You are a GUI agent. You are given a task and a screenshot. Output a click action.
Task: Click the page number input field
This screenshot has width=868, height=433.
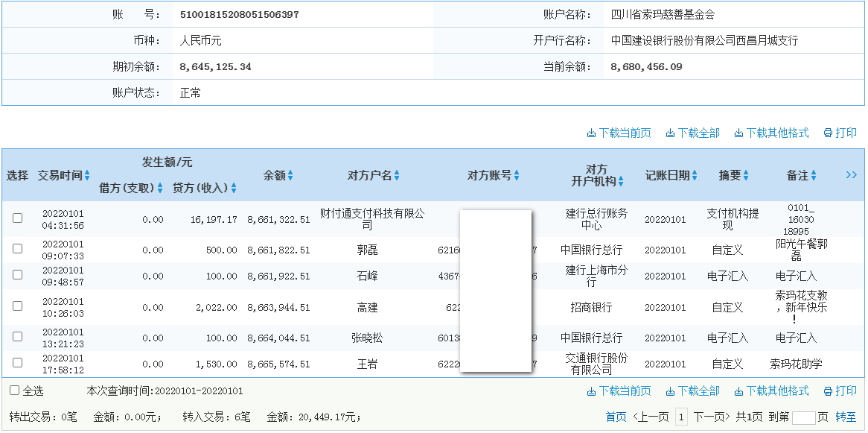804,418
